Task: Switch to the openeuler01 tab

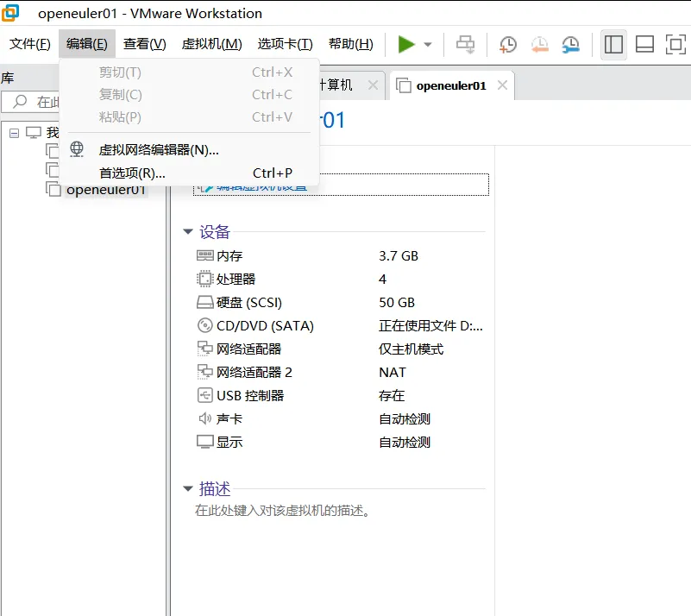Action: click(450, 85)
